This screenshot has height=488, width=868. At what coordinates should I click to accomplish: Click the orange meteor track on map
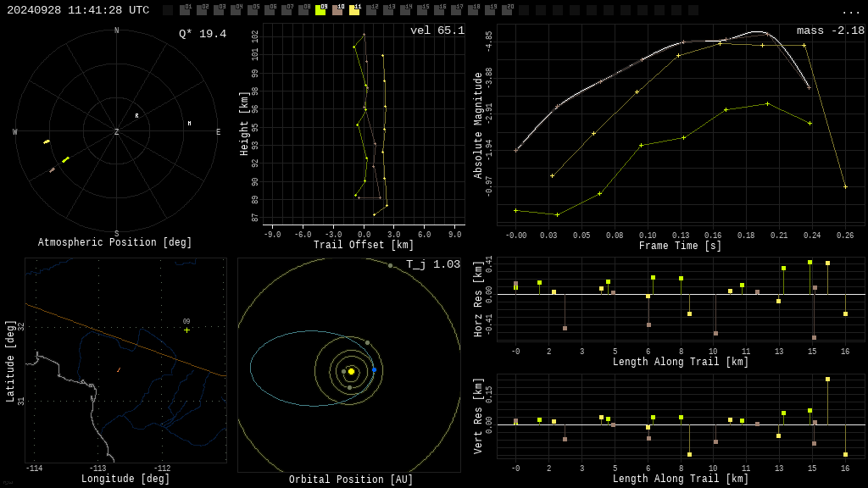(119, 369)
